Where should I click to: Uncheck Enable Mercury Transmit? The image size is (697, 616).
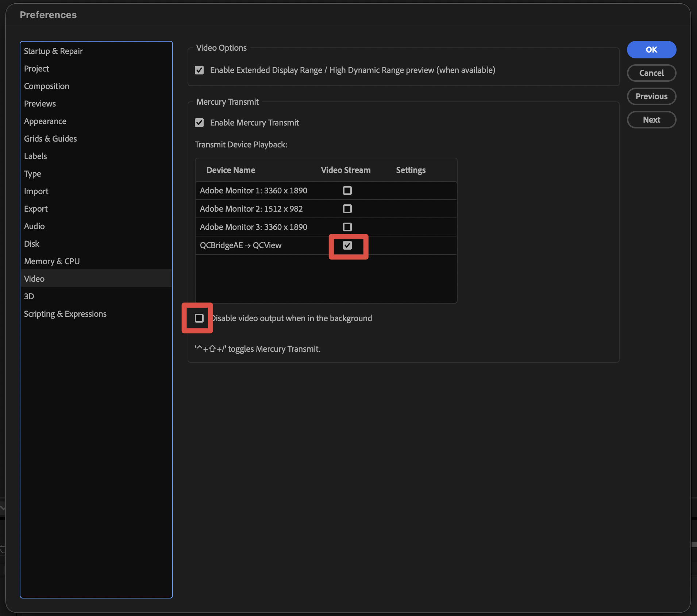[199, 123]
